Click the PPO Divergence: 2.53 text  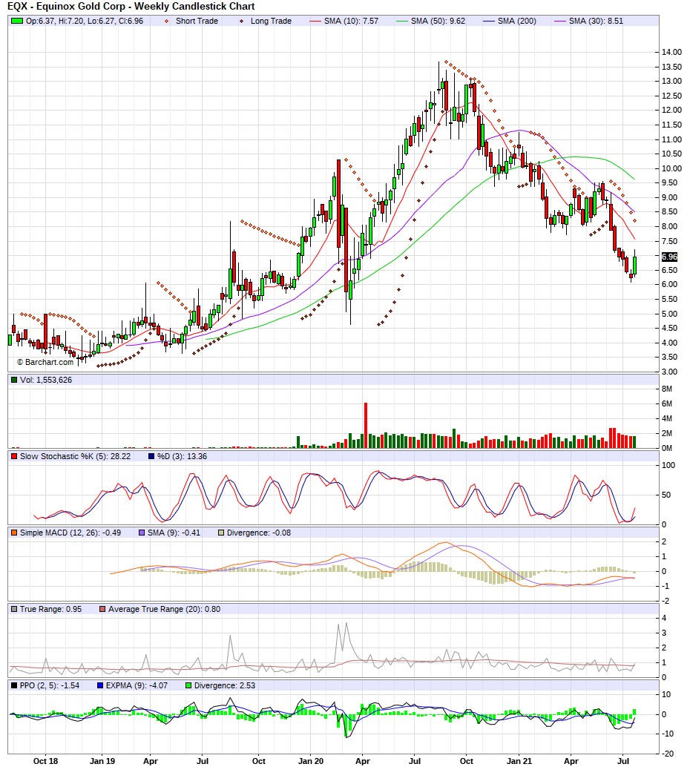pos(225,685)
